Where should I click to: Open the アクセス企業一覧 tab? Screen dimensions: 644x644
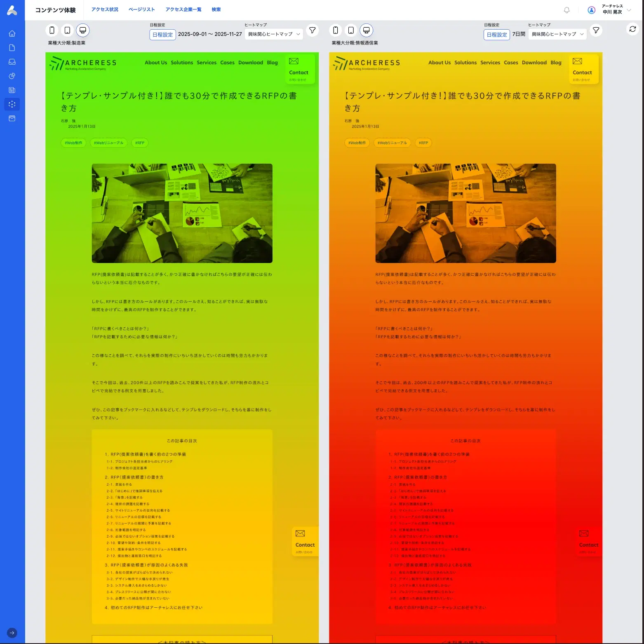183,9
